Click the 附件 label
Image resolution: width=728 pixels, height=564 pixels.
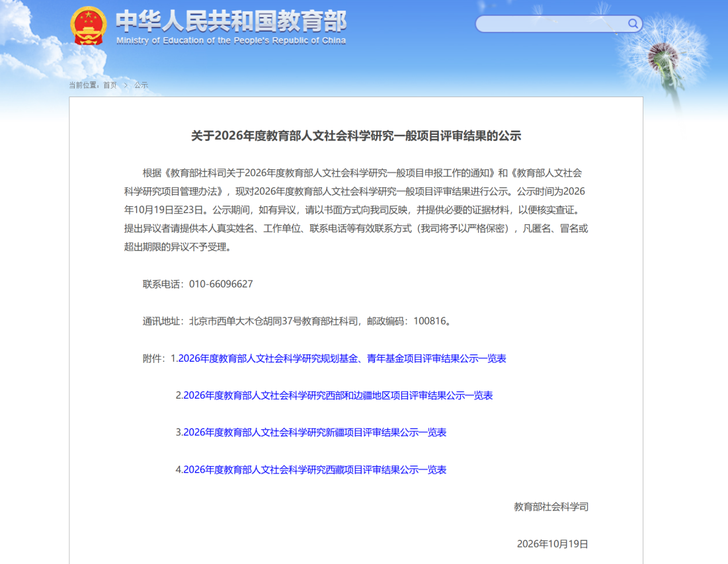[154, 358]
